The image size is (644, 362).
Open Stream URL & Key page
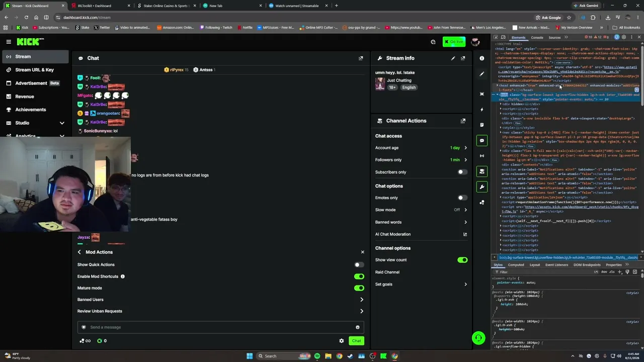pos(36,70)
